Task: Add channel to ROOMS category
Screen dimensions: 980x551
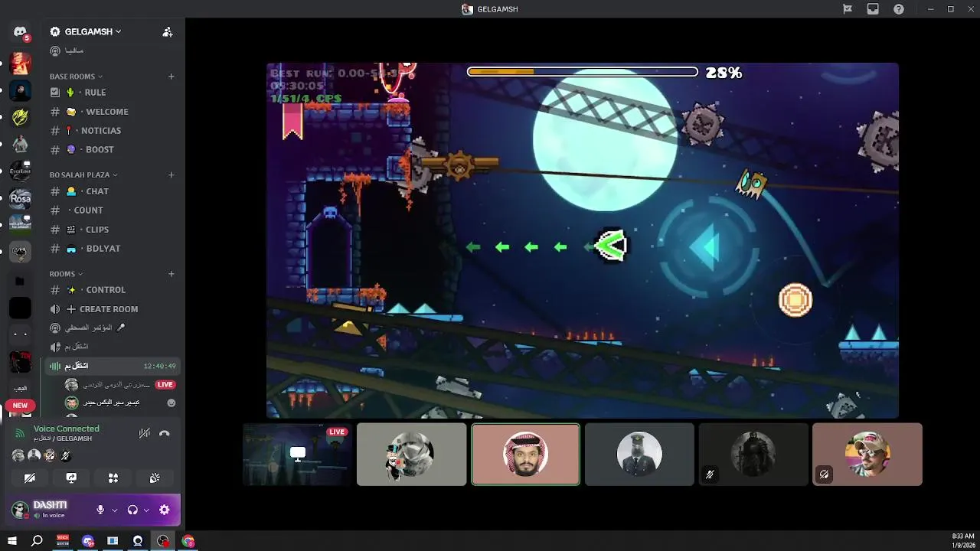Action: coord(171,274)
